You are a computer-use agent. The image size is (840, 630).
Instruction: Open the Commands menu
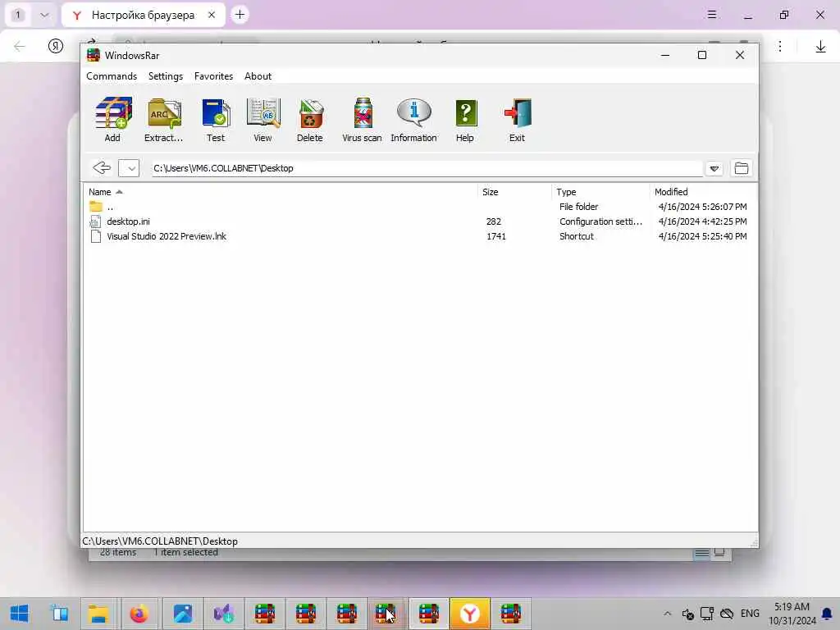point(112,76)
